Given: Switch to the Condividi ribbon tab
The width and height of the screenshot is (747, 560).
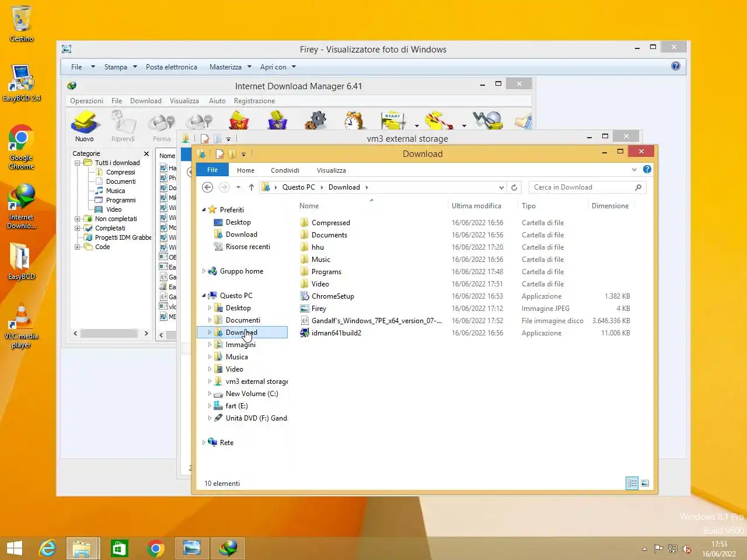Looking at the screenshot, I should tap(285, 170).
